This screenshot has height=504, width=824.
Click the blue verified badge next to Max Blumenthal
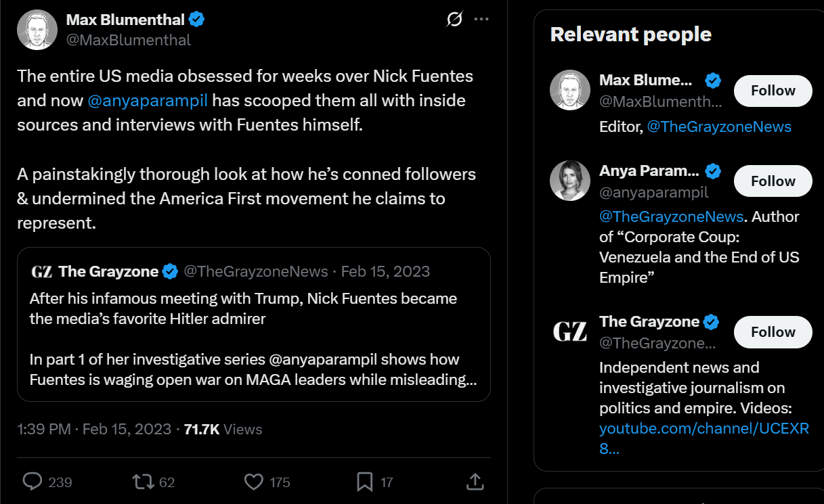(x=196, y=20)
